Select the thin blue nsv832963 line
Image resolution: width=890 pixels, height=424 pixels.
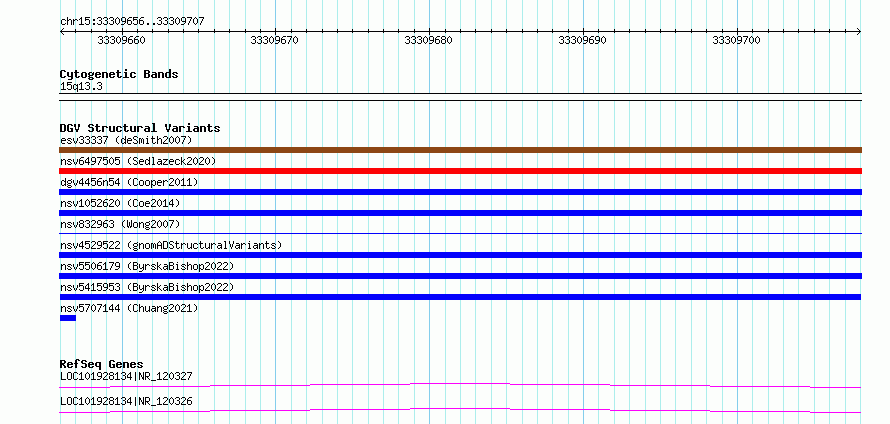click(460, 233)
